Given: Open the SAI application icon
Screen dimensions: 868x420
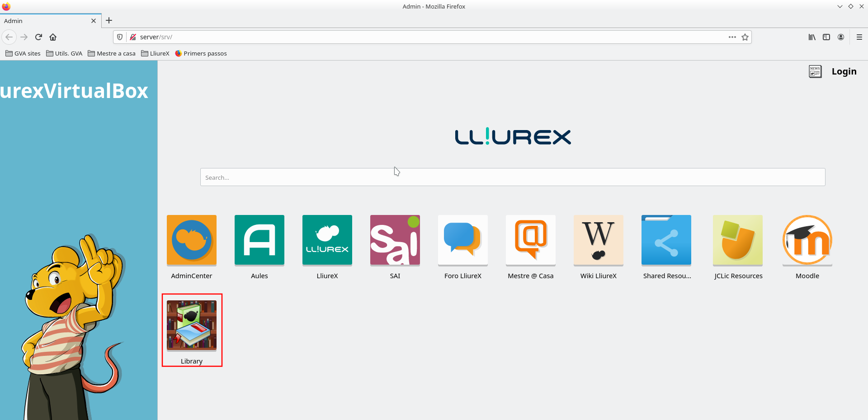Looking at the screenshot, I should coord(395,240).
